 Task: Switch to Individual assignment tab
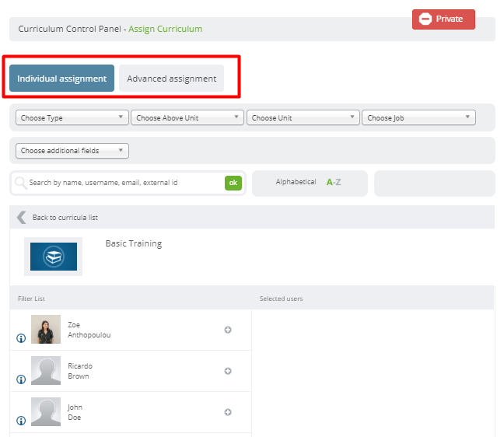pyautogui.click(x=61, y=78)
